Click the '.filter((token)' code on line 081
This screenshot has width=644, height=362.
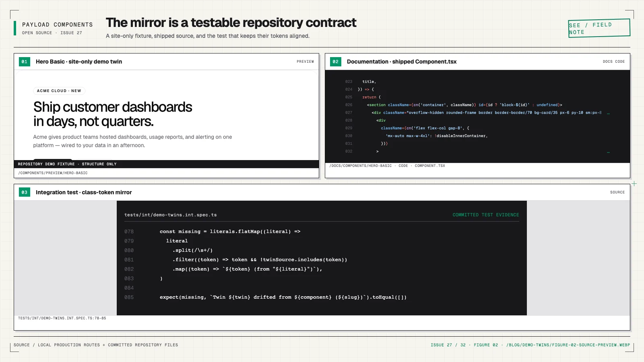click(260, 260)
